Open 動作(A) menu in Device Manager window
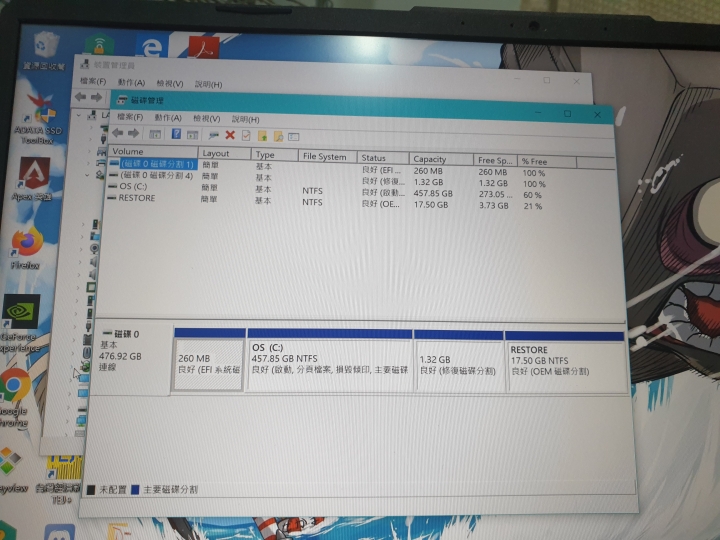The width and height of the screenshot is (720, 540). (131, 83)
